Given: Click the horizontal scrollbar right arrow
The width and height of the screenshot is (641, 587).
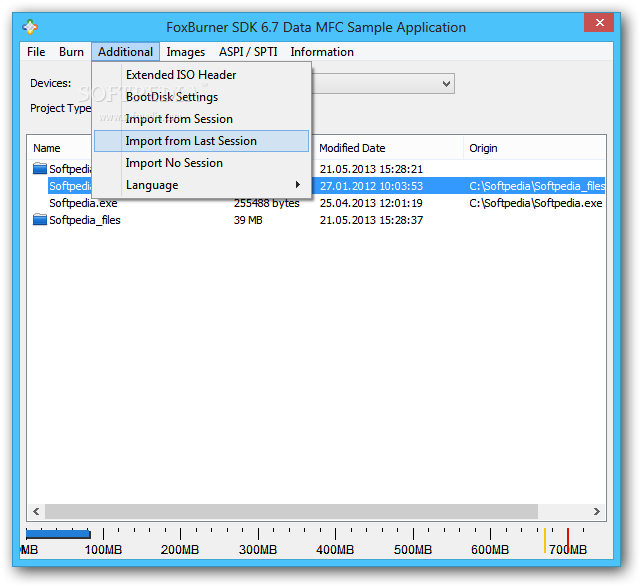Looking at the screenshot, I should (x=596, y=511).
